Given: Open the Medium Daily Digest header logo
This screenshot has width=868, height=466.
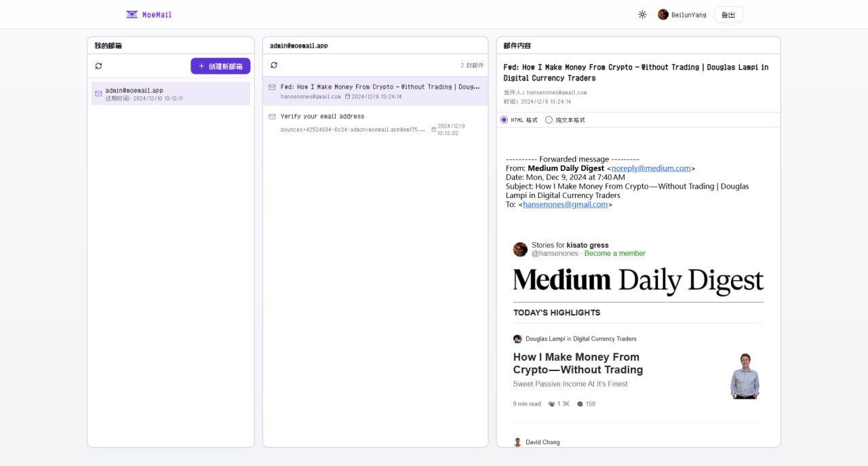Looking at the screenshot, I should click(638, 280).
